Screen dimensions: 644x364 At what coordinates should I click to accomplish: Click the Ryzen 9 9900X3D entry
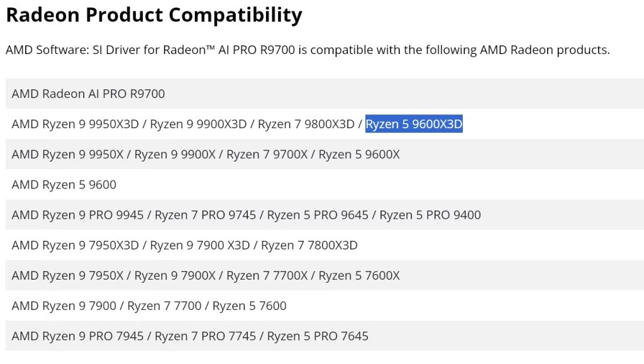coord(198,124)
